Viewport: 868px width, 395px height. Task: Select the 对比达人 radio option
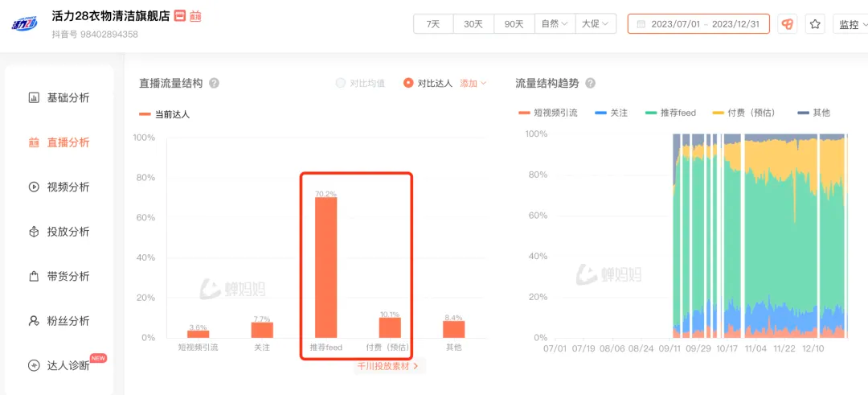pos(408,83)
